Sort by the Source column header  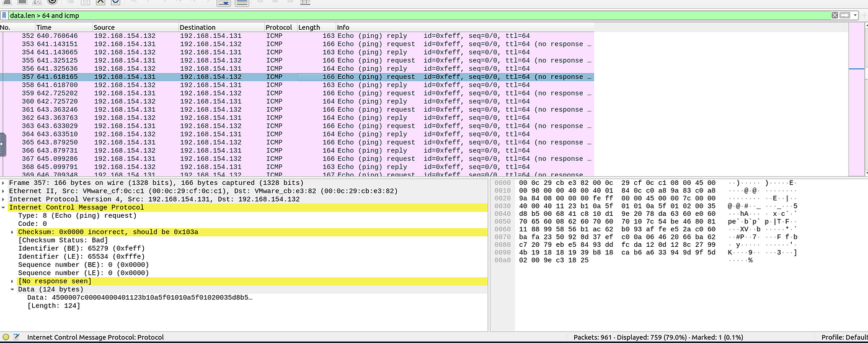[x=135, y=27]
